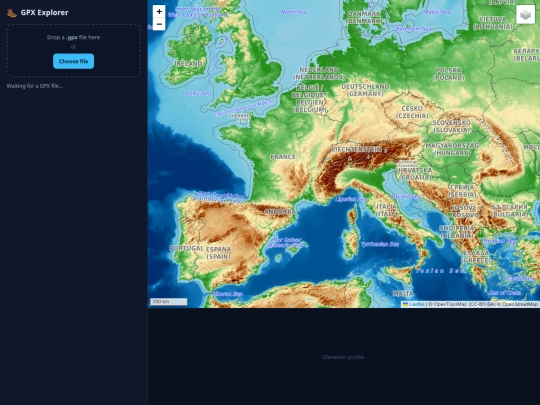Click the FRANCE label on the map
The width and height of the screenshot is (540, 405).
[283, 157]
